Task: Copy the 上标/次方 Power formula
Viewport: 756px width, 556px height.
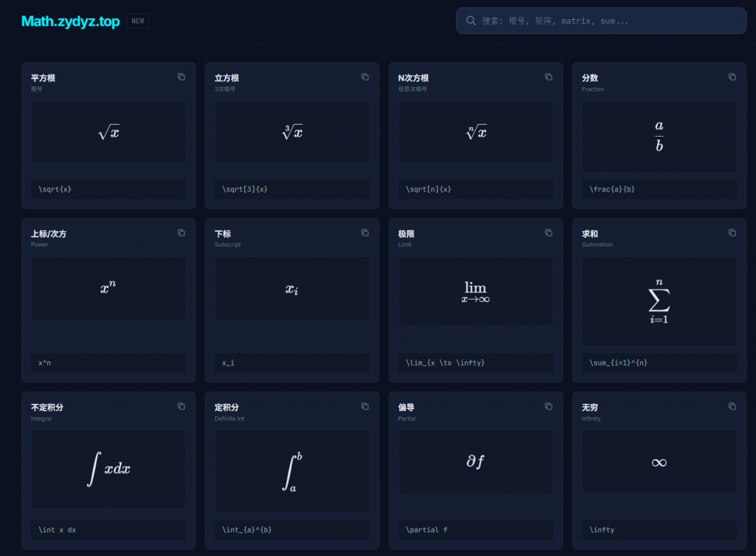Action: click(181, 233)
